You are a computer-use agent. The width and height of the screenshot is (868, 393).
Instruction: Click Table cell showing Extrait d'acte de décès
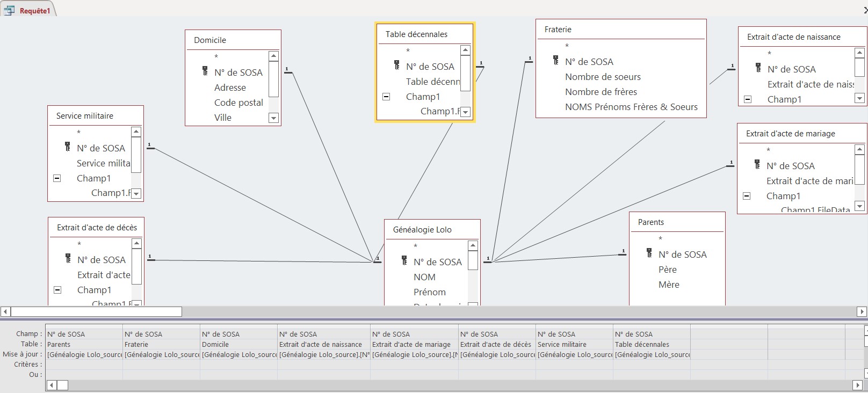pyautogui.click(x=497, y=344)
